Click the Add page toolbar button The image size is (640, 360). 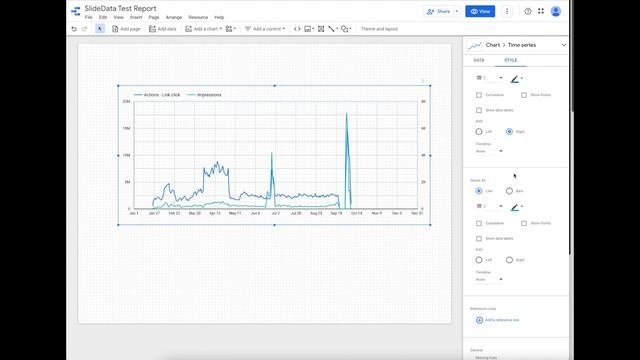(126, 29)
